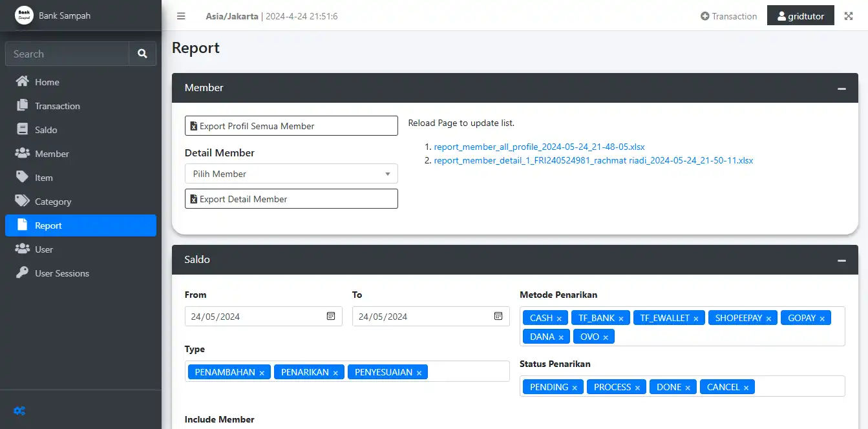868x429 pixels.
Task: Click the gridtutor user button
Action: point(800,16)
